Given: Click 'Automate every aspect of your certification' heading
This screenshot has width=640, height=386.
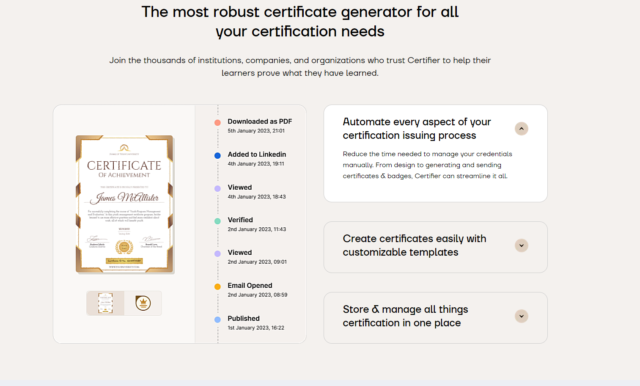Looking at the screenshot, I should [417, 129].
